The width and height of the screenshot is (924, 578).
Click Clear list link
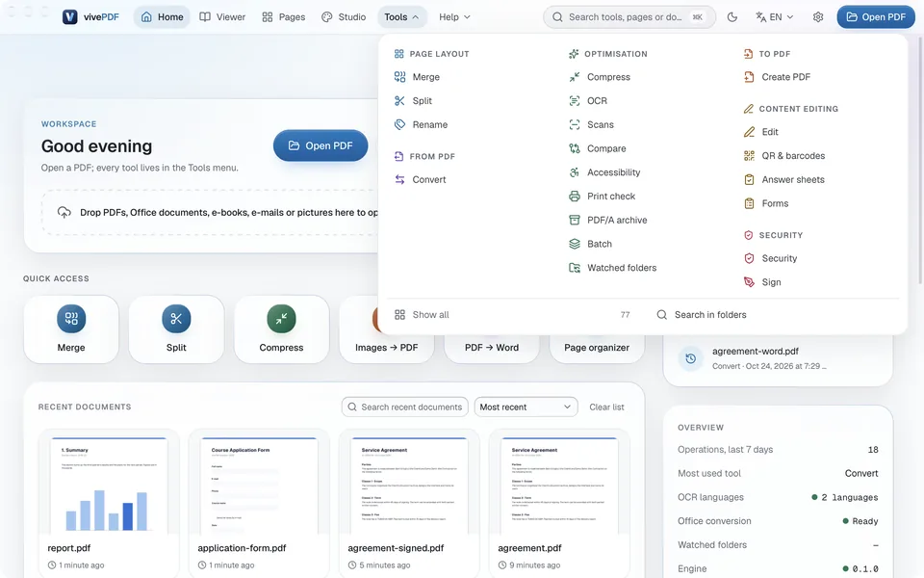pyautogui.click(x=606, y=407)
